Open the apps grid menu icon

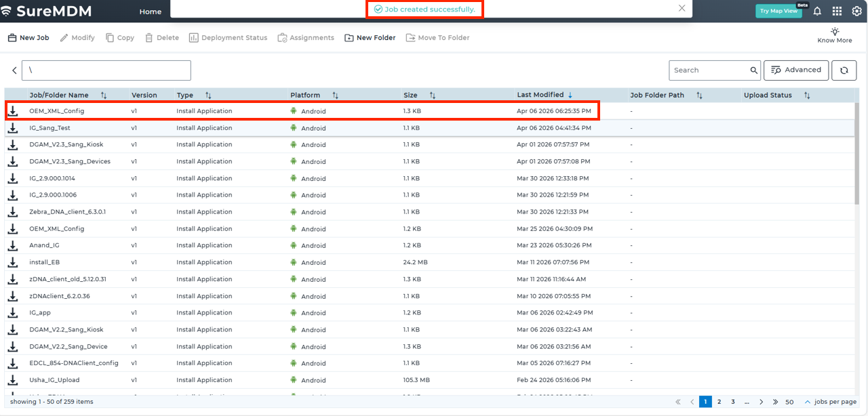tap(837, 11)
